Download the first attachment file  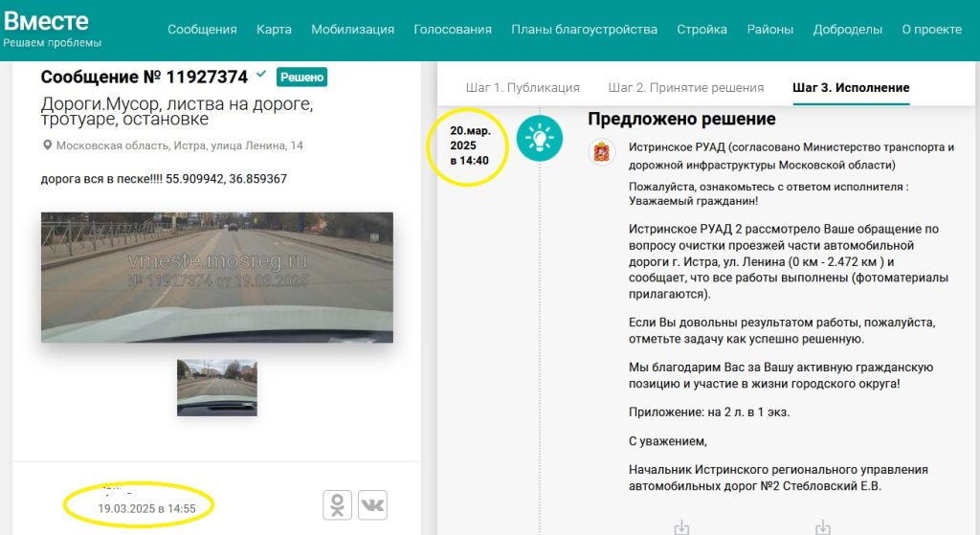coord(681,526)
